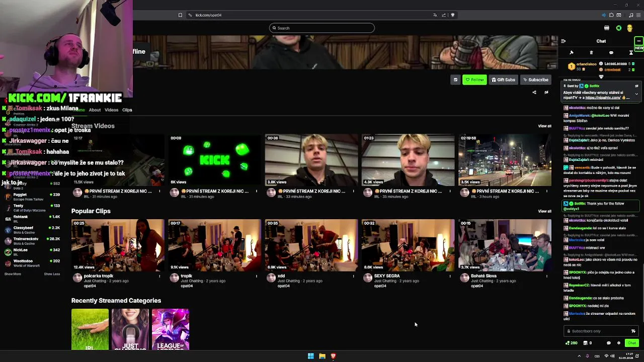Image resolution: width=644 pixels, height=362 pixels.
Task: Show hidden system tray icons
Action: [x=579, y=356]
